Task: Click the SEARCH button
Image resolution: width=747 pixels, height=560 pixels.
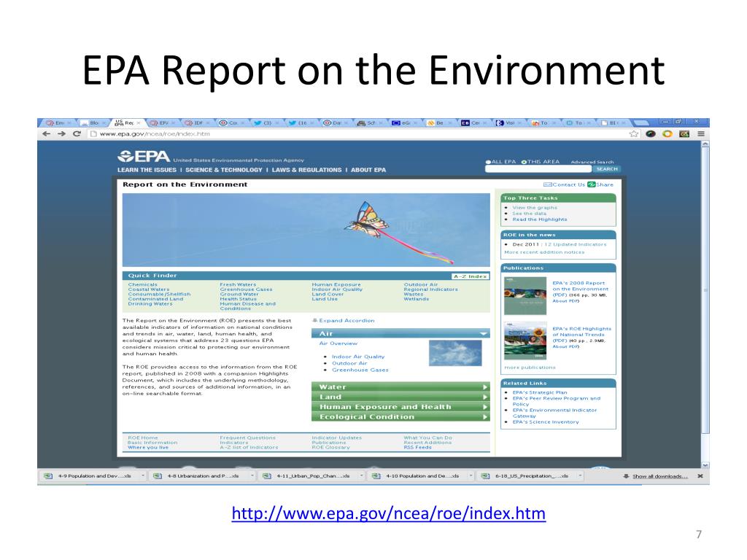Action: tap(606, 169)
